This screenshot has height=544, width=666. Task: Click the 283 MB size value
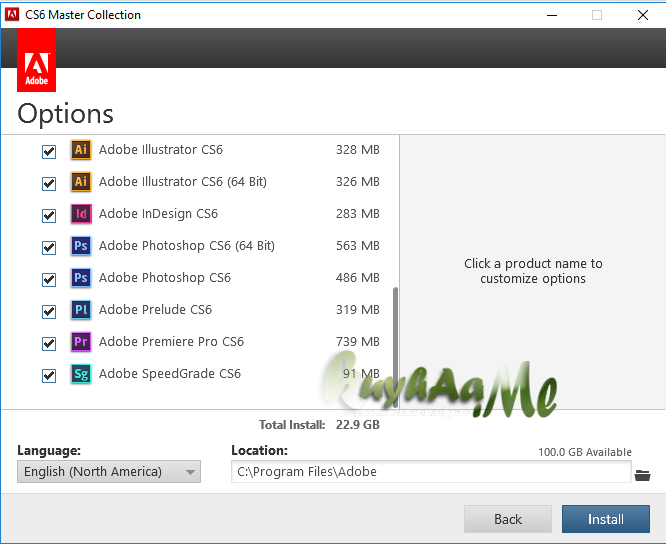358,214
